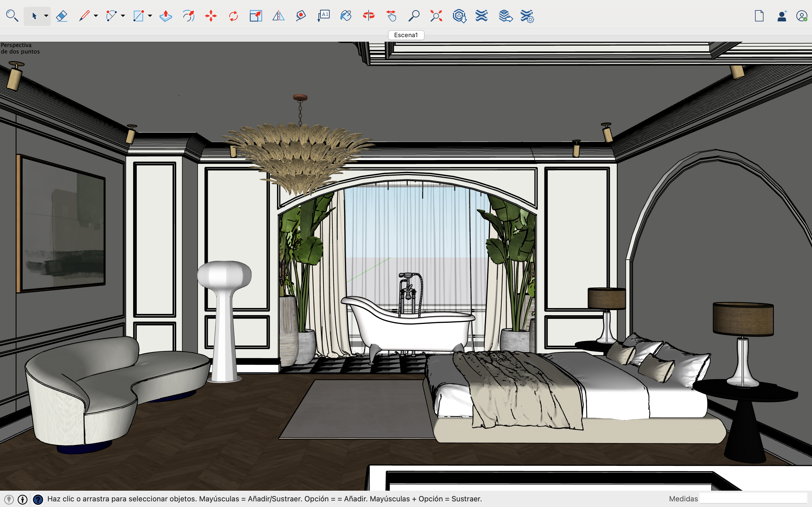
Task: Click the Zoom Extents tool
Action: tap(436, 16)
